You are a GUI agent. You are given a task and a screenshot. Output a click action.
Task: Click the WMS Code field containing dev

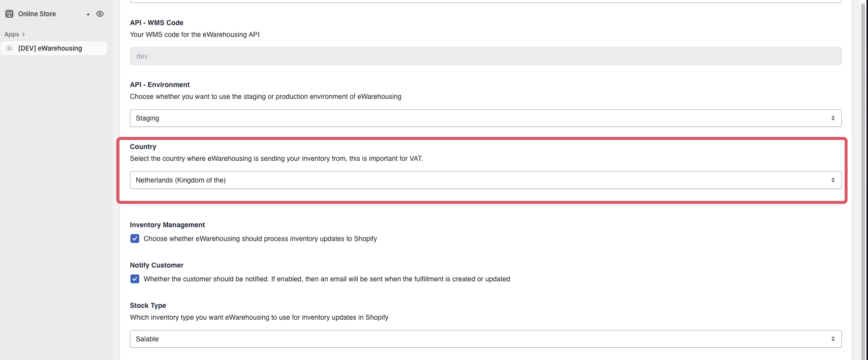click(x=485, y=56)
